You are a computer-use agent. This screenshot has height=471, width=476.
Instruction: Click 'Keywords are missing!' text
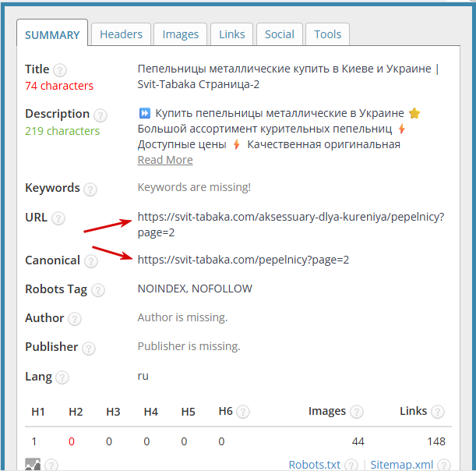pos(194,187)
